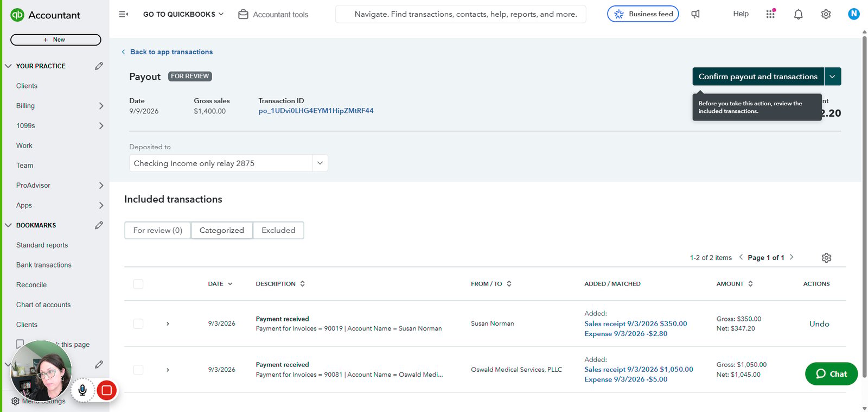
Task: Check the Susan Norman transaction row
Action: (x=138, y=324)
